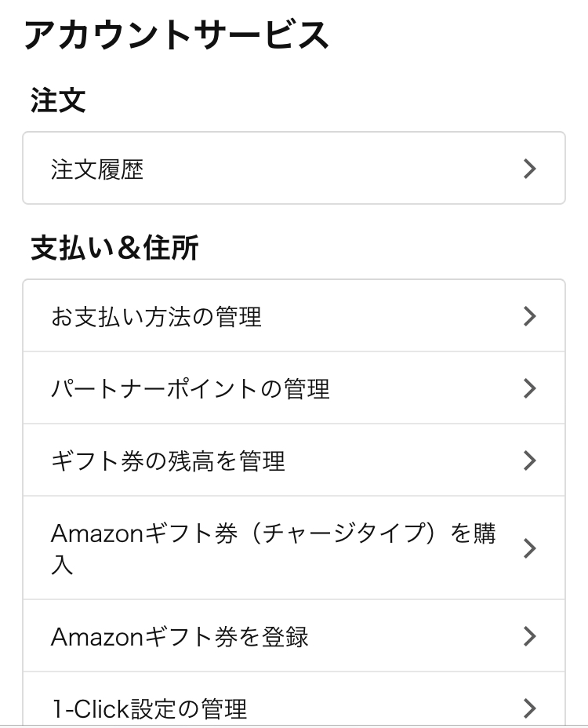
Task: Select ギフト券の残高を管理 row
Action: pos(294,460)
